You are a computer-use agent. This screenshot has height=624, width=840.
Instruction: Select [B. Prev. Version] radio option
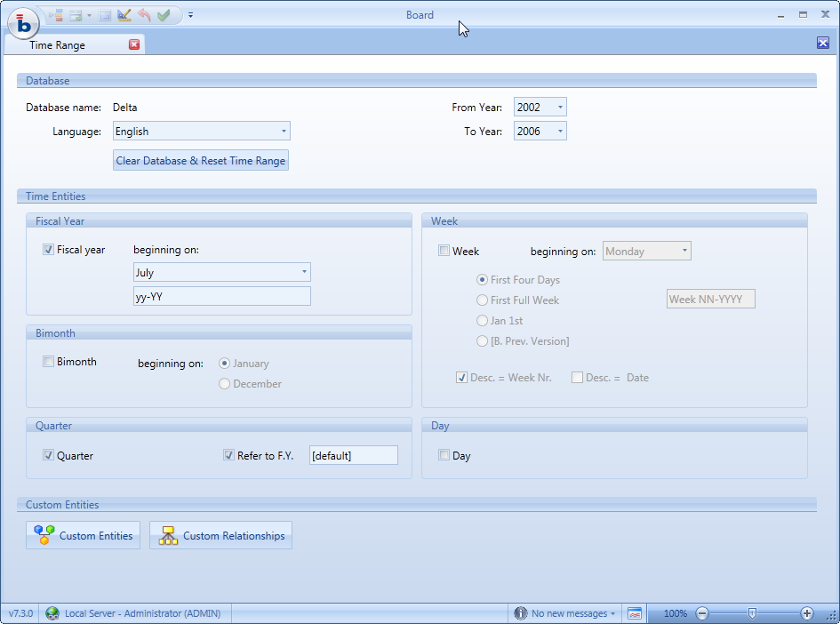pyautogui.click(x=482, y=340)
